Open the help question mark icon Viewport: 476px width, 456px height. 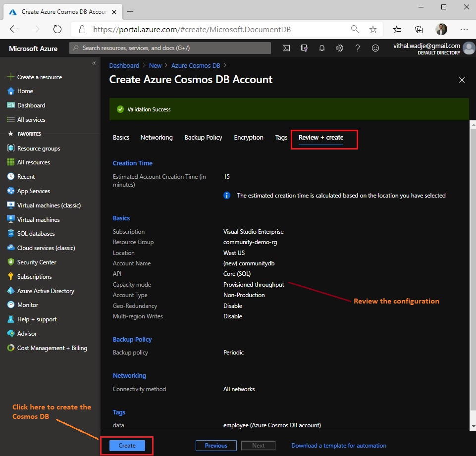pos(358,48)
